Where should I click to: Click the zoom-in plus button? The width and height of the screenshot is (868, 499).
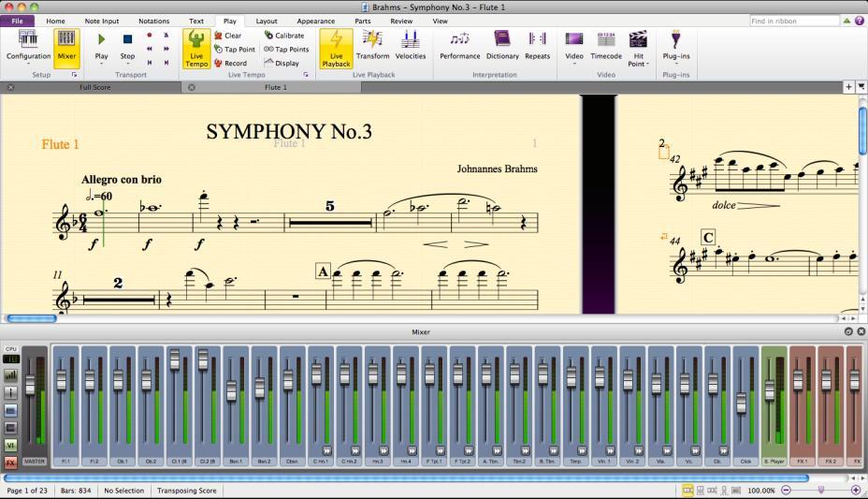coord(856,491)
